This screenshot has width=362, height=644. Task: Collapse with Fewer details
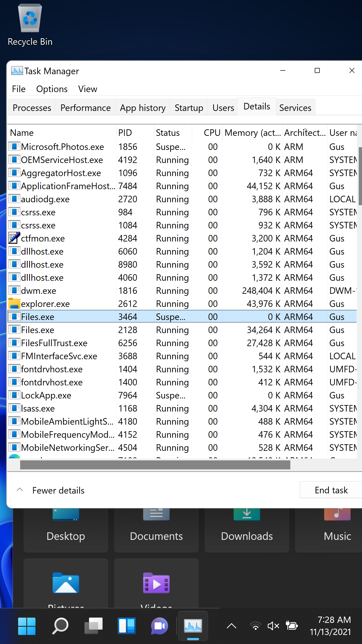50,490
